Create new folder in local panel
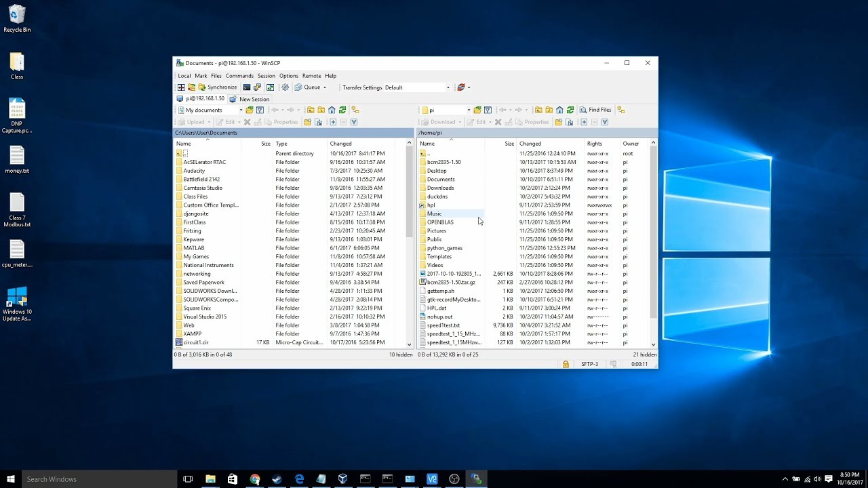Screen dimensions: 868x488 tap(307, 122)
